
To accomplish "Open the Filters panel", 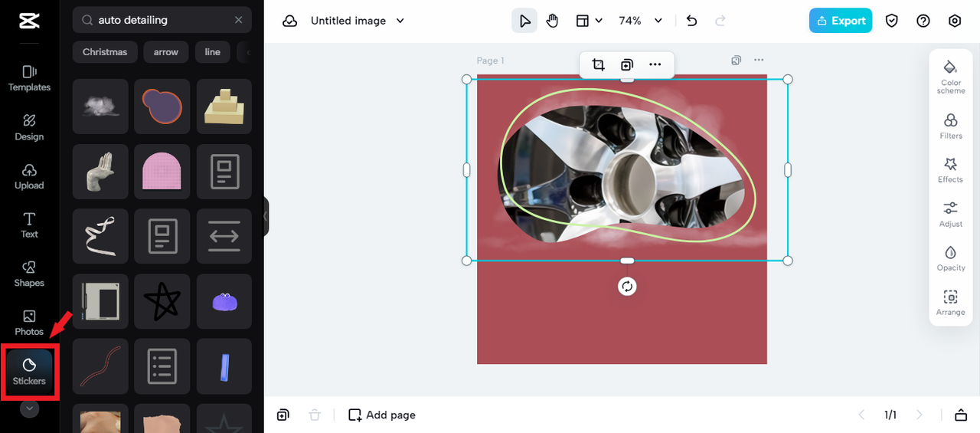I will 951,126.
